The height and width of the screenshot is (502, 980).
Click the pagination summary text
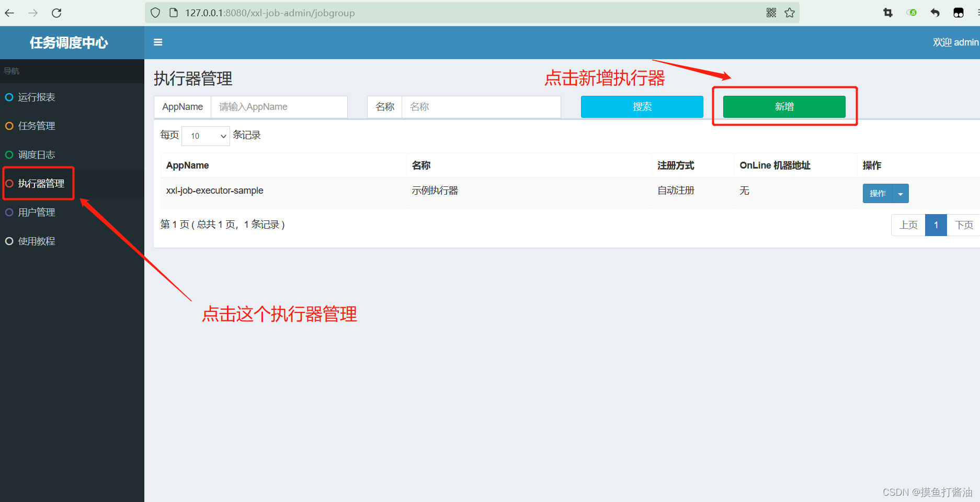(x=222, y=225)
